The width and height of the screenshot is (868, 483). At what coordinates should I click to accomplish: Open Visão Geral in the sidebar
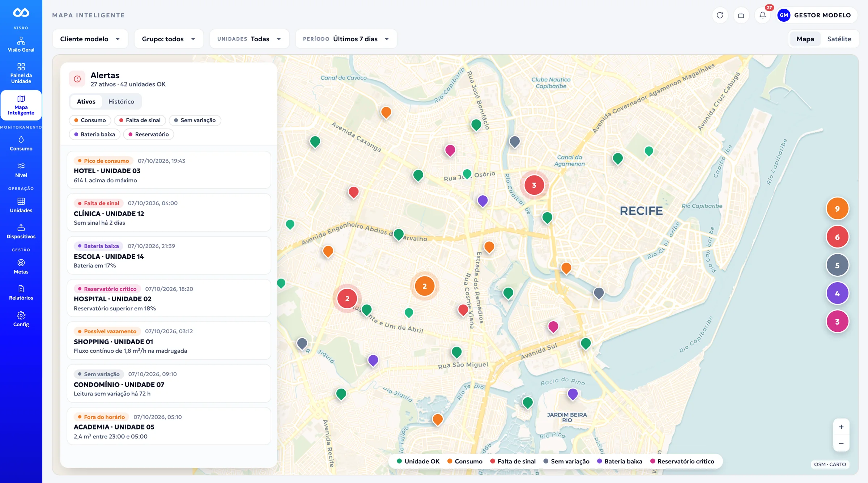pos(21,45)
